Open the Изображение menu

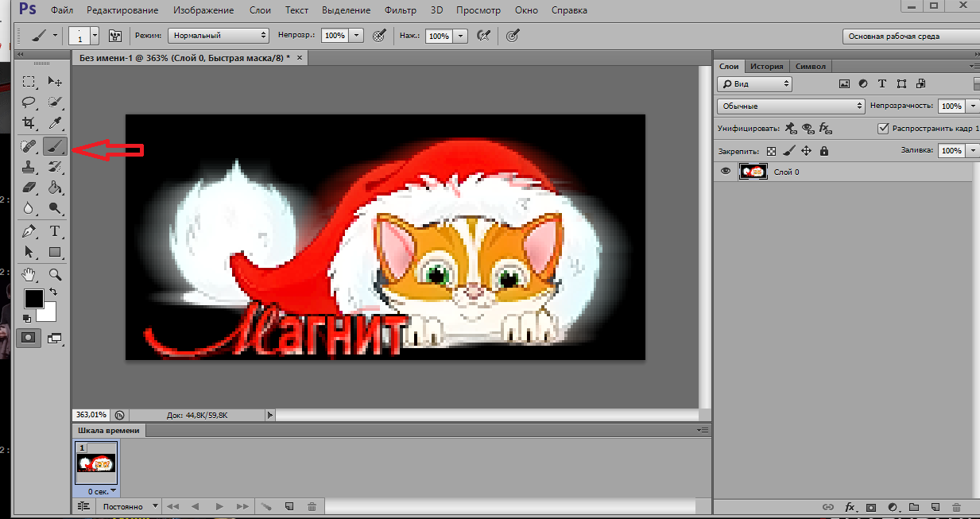202,10
